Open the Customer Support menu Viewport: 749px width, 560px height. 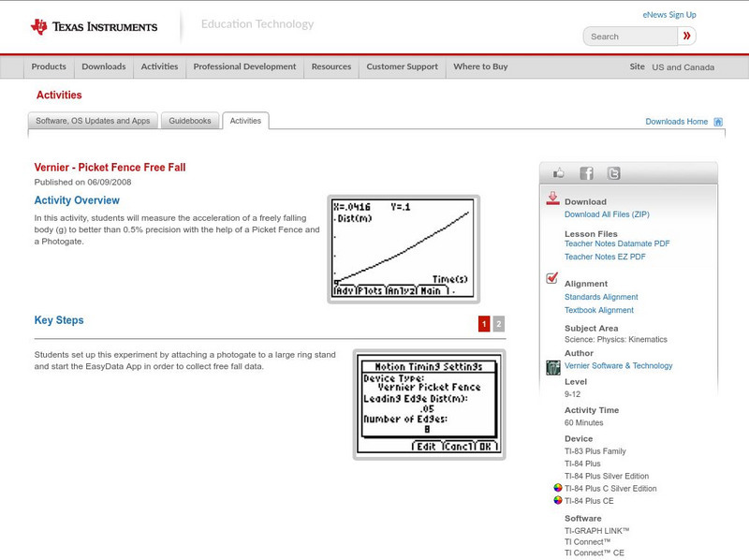[x=401, y=66]
